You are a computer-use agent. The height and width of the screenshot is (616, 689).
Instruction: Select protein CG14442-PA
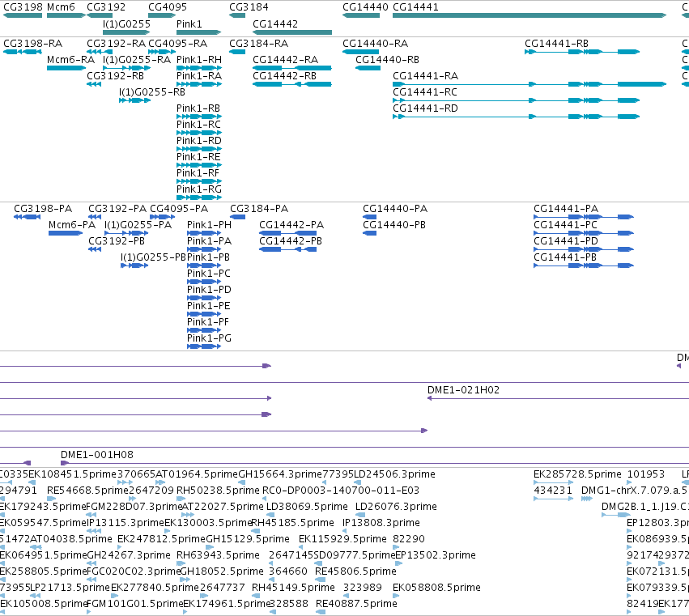tap(291, 225)
